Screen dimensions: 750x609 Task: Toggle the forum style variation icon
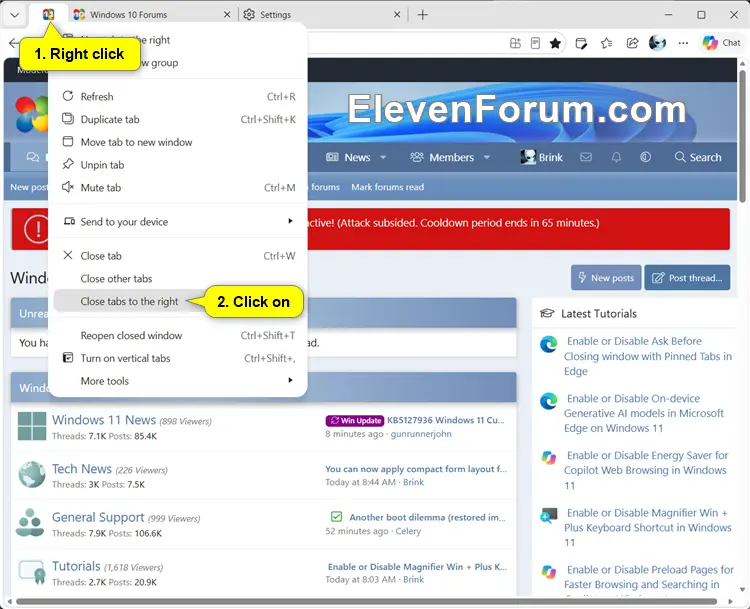click(x=645, y=157)
